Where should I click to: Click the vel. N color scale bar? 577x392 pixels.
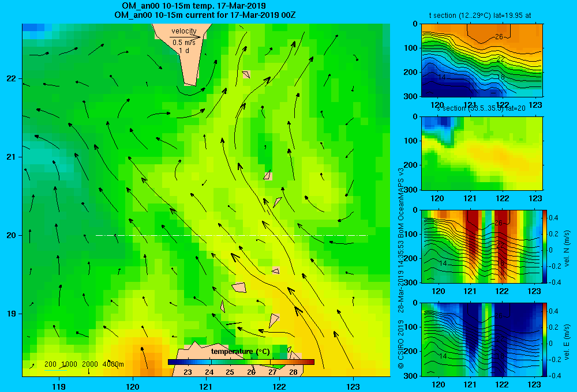[545, 246]
